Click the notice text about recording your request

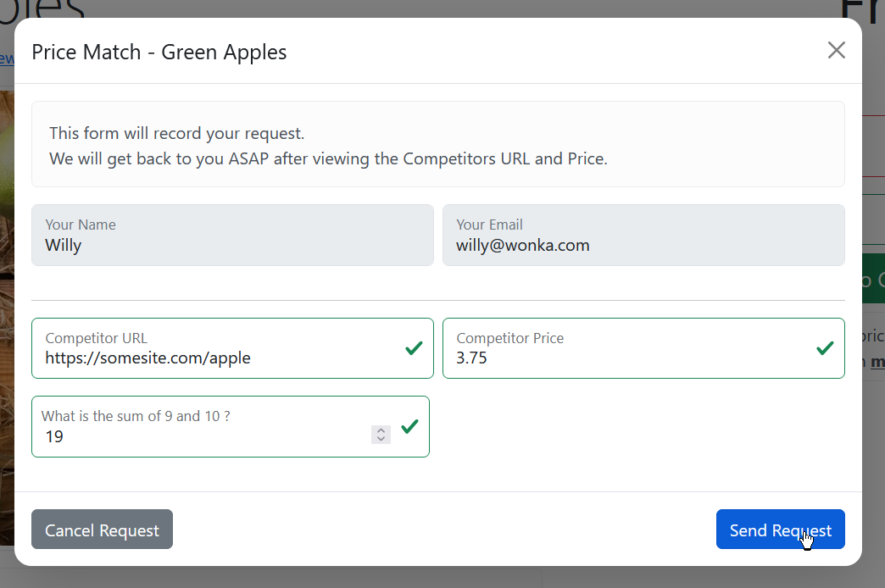coord(176,133)
